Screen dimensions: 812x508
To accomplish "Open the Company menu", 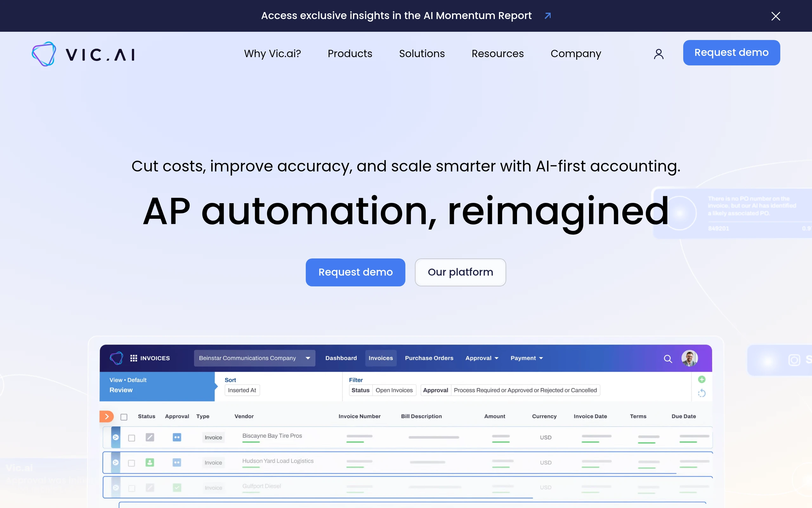I will click(576, 54).
